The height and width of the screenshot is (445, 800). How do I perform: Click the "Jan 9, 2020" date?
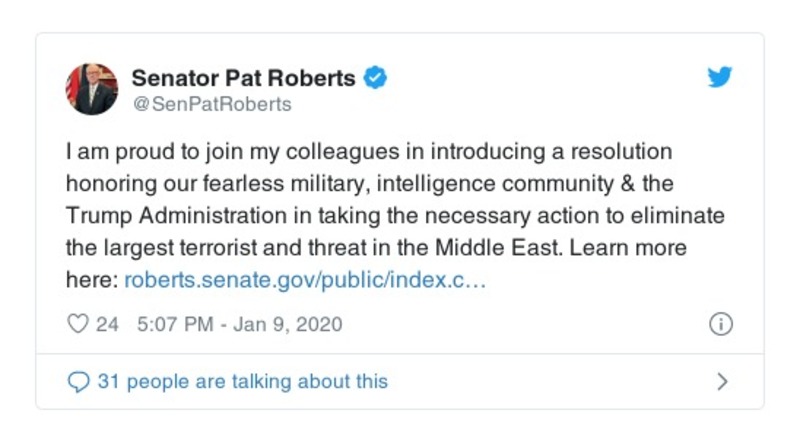pyautogui.click(x=286, y=324)
